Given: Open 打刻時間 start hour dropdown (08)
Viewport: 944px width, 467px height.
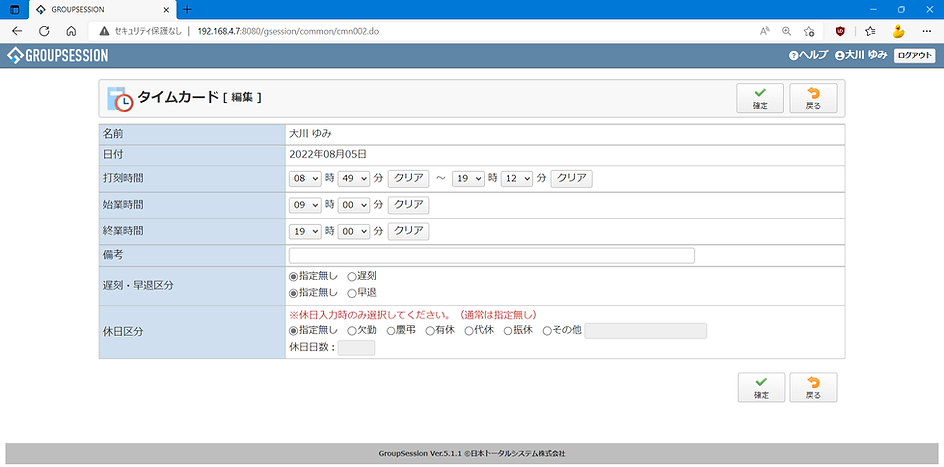Looking at the screenshot, I should tap(305, 178).
